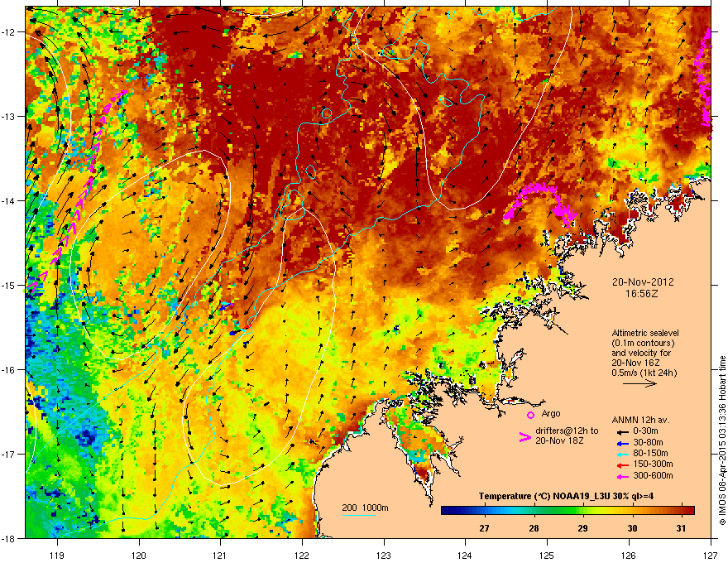The height and width of the screenshot is (563, 728).
Task: Click the longitude axis label 122
Action: [x=302, y=555]
